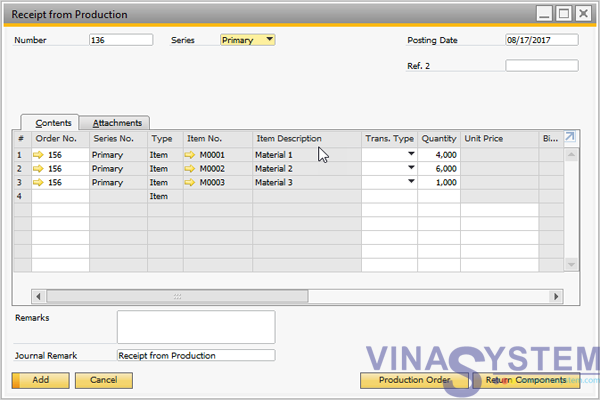Screen dimensions: 600x400
Task: Open Trans. Type dropdown for Material 3
Action: pos(411,181)
